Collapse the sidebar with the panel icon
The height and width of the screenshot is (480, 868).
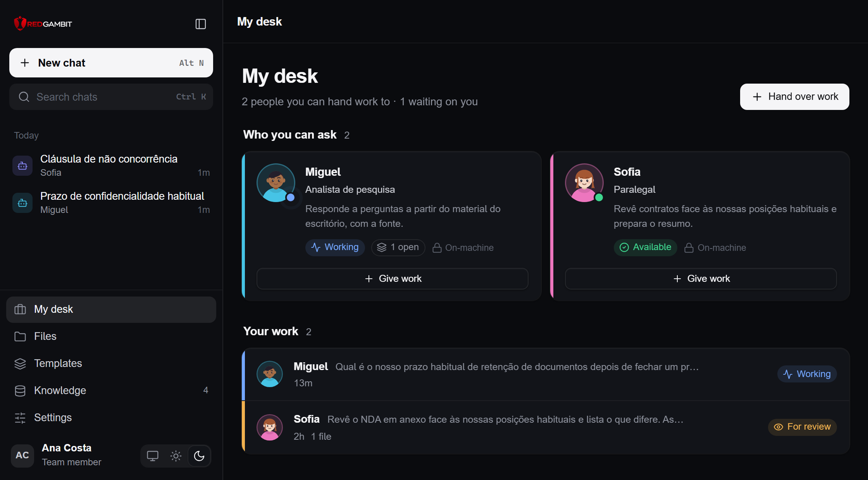(x=200, y=24)
